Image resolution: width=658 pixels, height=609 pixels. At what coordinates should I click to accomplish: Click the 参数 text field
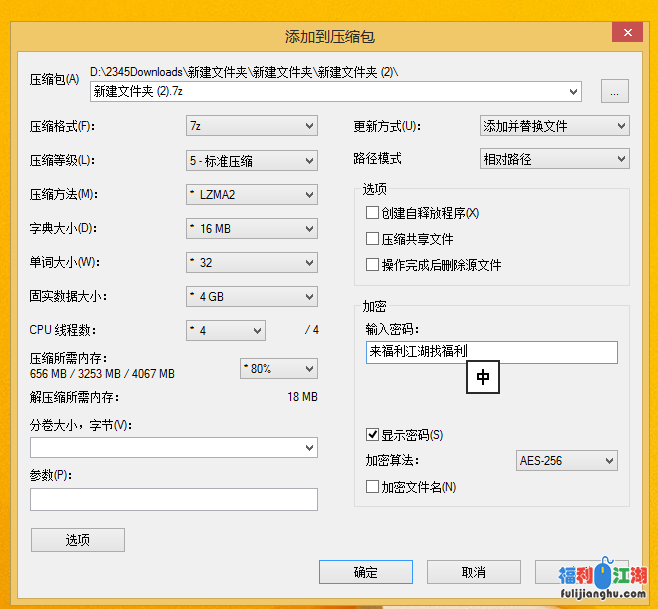click(174, 499)
